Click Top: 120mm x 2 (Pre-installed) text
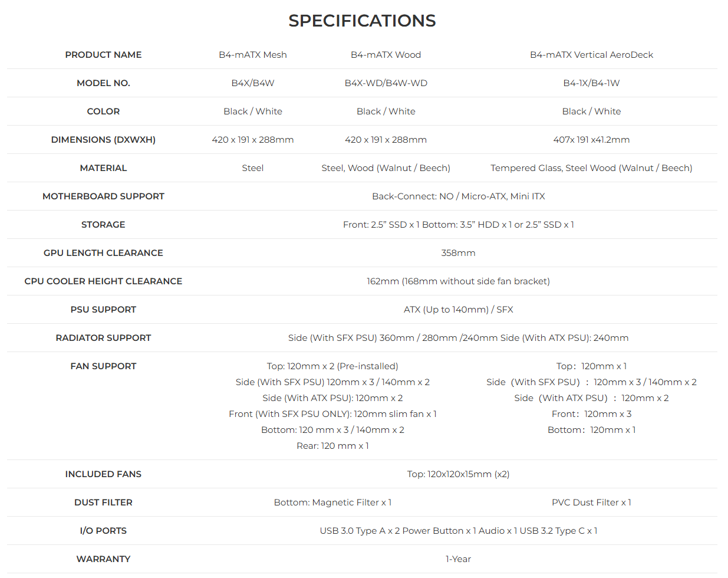The height and width of the screenshot is (578, 728). point(332,366)
